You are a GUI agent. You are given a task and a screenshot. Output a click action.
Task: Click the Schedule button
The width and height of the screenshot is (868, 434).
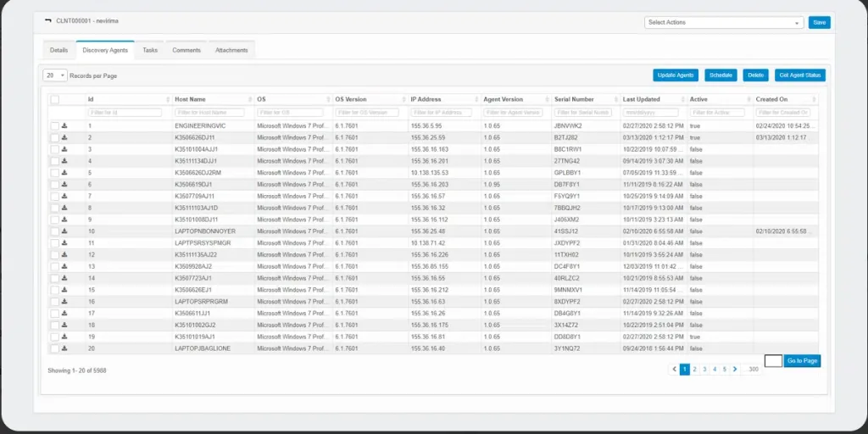point(721,75)
